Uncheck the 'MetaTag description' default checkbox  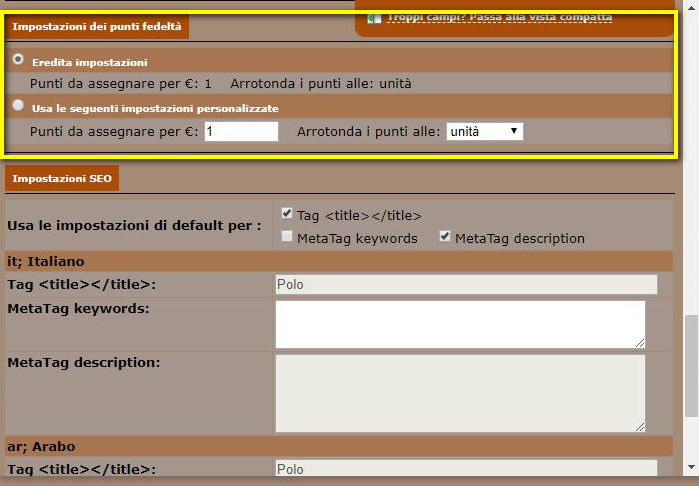coord(444,236)
